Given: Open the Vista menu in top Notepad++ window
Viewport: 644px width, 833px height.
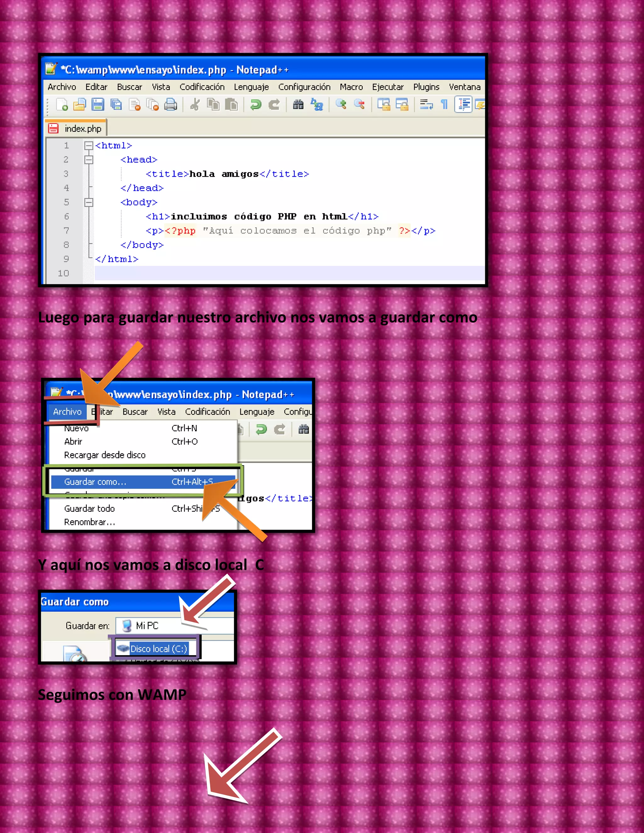Looking at the screenshot, I should (x=161, y=87).
